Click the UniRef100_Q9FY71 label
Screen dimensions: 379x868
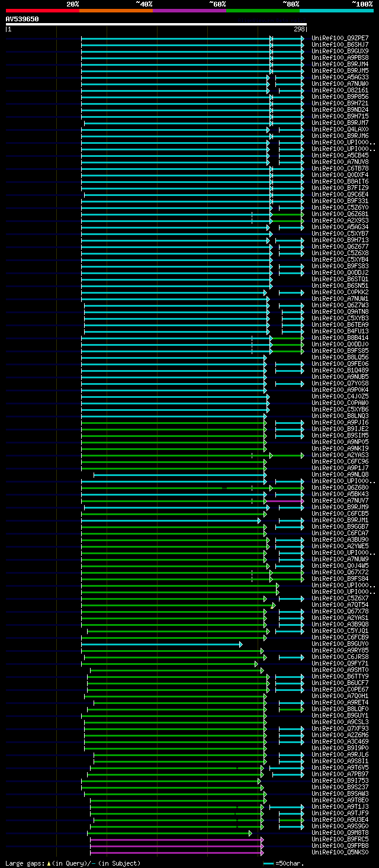point(340,663)
